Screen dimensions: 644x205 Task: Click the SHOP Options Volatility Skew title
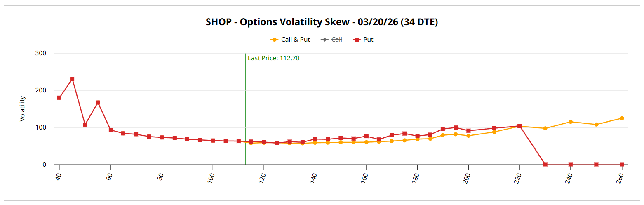[322, 22]
